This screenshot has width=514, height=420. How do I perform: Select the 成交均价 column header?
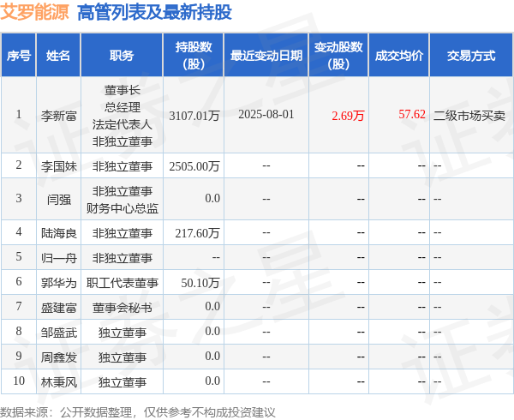pyautogui.click(x=399, y=56)
